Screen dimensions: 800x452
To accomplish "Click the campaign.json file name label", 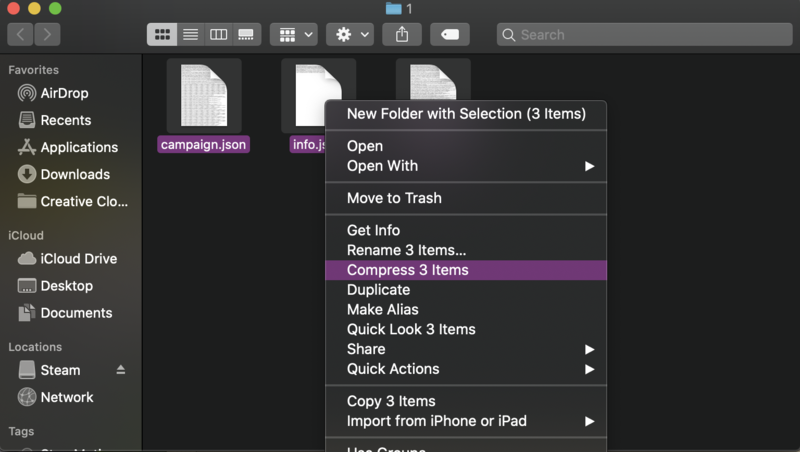I will point(203,144).
